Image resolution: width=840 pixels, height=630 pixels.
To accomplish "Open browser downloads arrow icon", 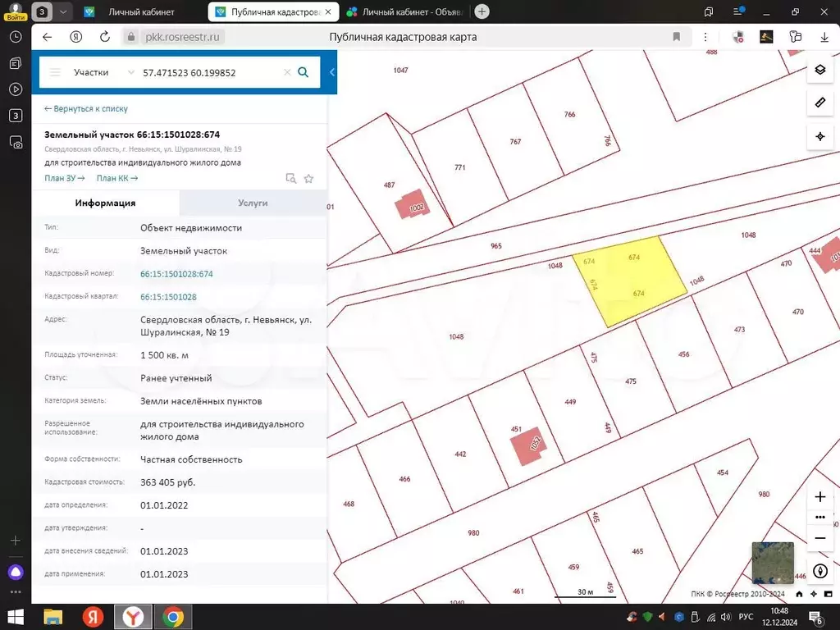I will [x=824, y=37].
